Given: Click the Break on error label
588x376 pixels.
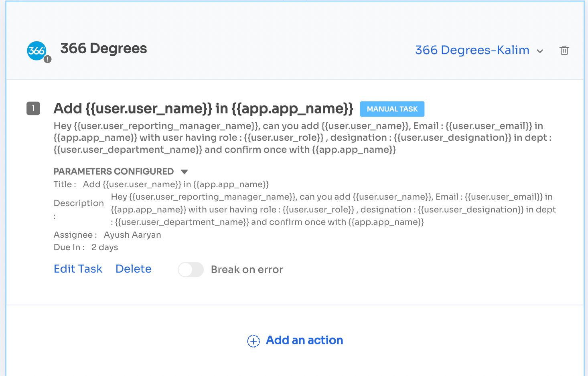Looking at the screenshot, I should [247, 269].
